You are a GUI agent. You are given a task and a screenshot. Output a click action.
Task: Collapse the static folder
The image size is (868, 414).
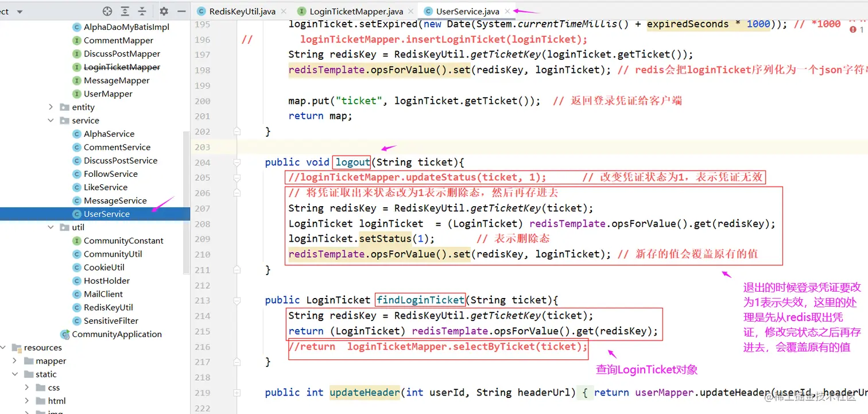pyautogui.click(x=14, y=374)
